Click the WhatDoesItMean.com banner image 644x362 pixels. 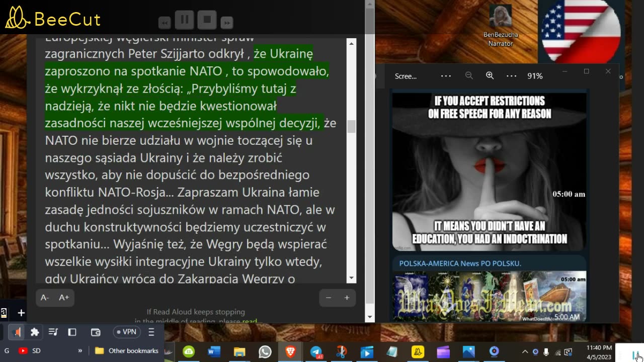[490, 296]
